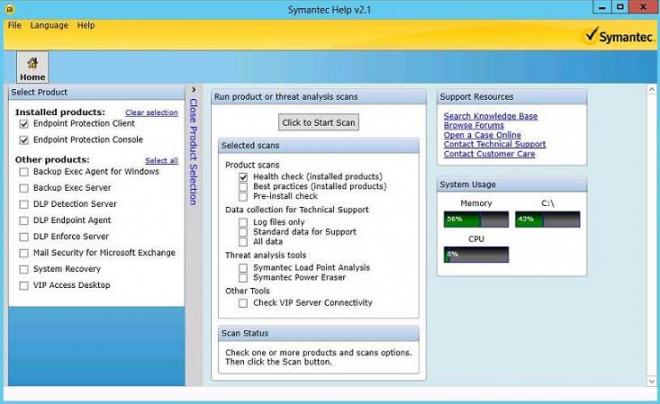Open the Help menu
Screen dimensions: 660x404
point(86,25)
